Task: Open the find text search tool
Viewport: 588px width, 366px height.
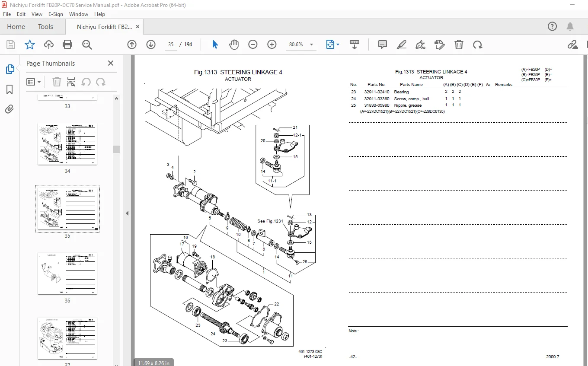Action: (x=87, y=45)
